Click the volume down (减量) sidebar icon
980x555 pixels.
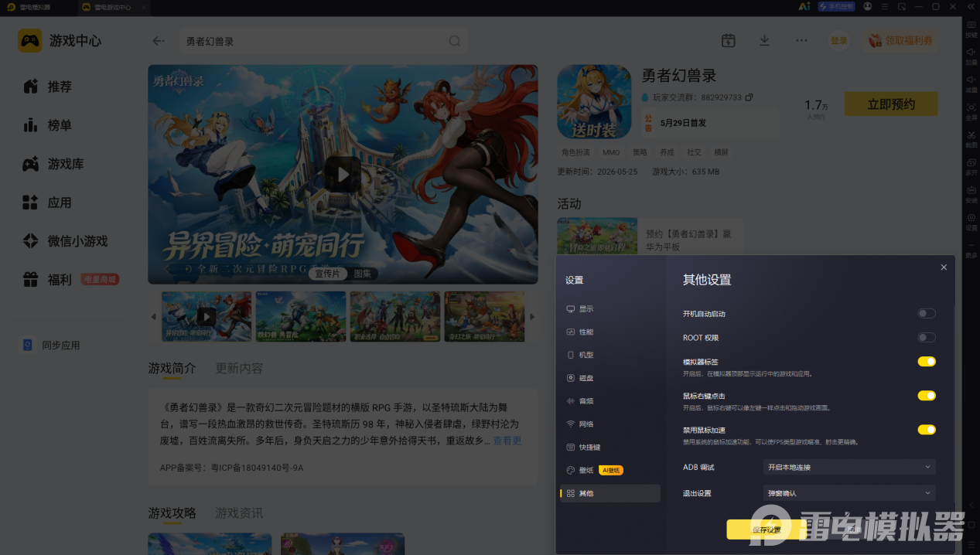pos(971,84)
